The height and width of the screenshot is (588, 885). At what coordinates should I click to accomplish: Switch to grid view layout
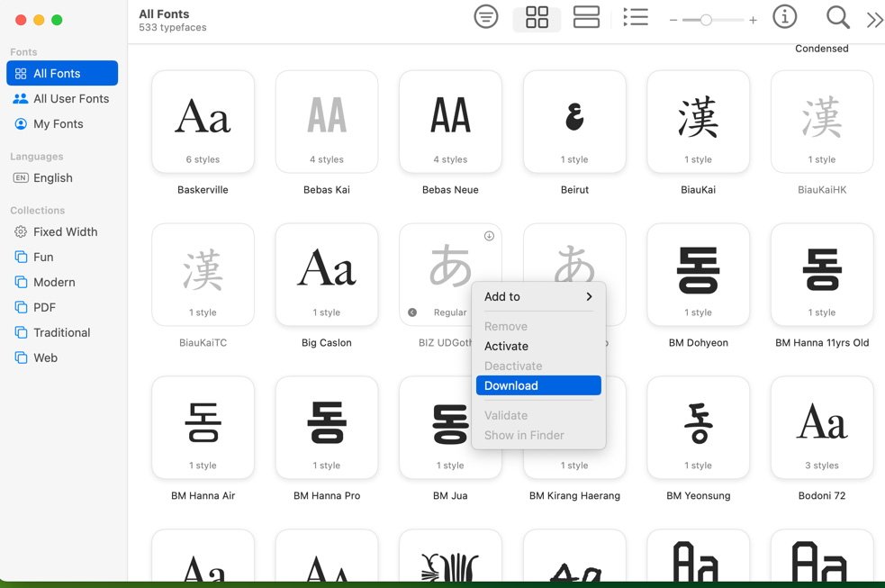pyautogui.click(x=537, y=17)
